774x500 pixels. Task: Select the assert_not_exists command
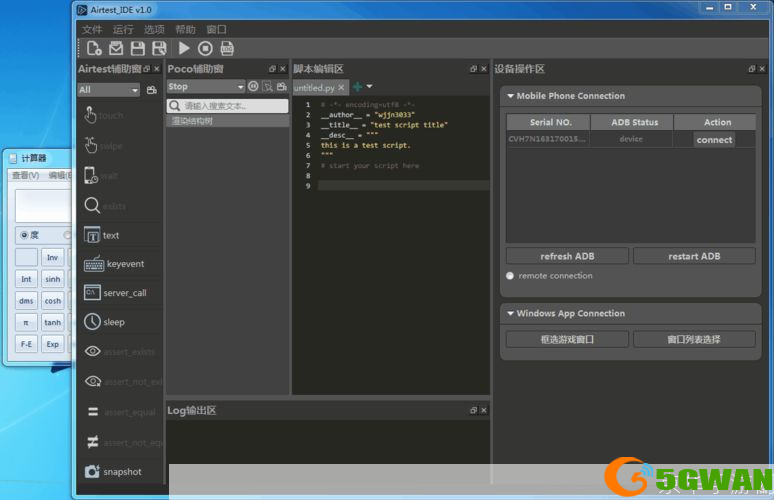point(123,381)
